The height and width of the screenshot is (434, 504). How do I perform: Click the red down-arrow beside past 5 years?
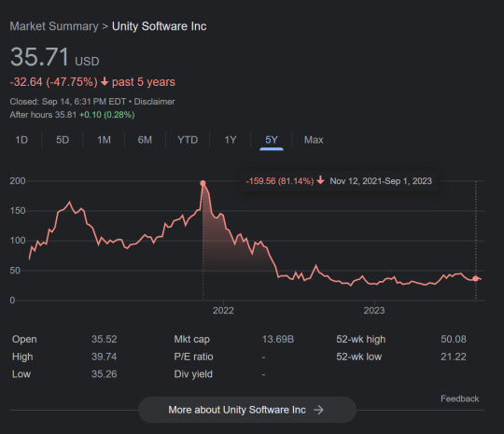tap(105, 81)
